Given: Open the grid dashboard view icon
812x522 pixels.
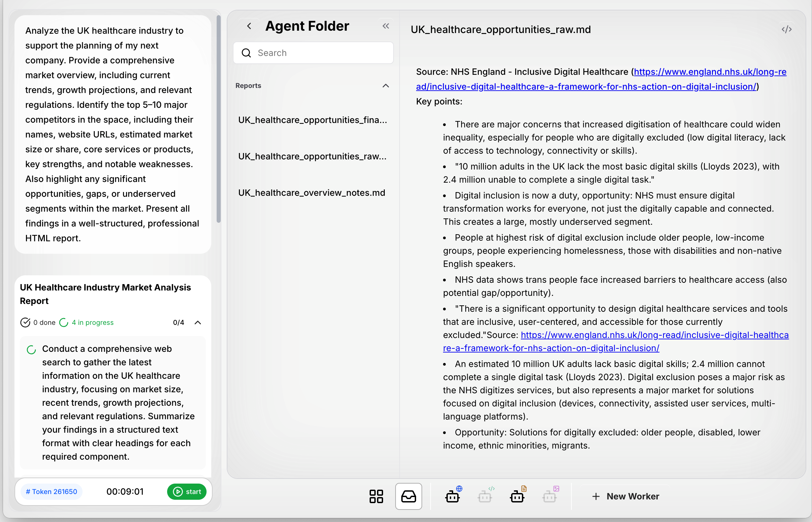Looking at the screenshot, I should [376, 496].
